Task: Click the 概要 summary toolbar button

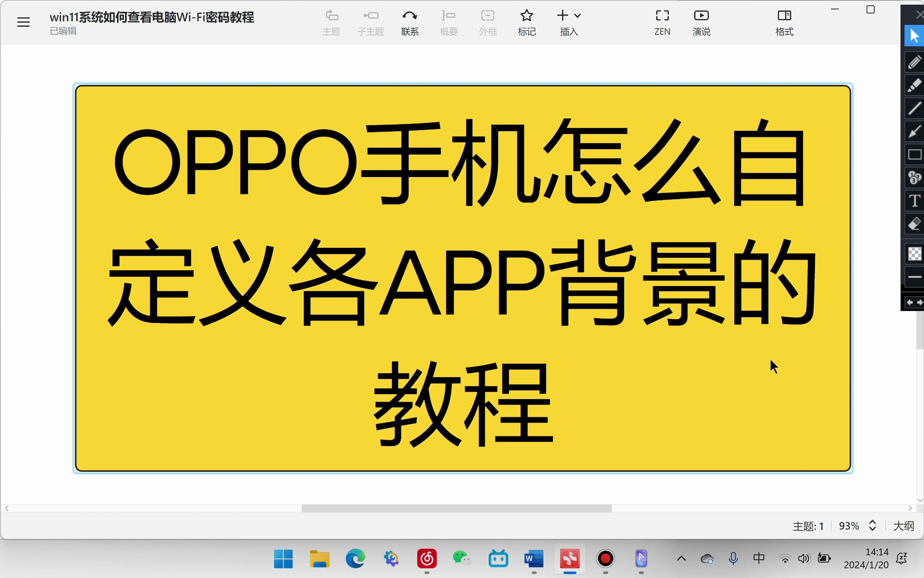Action: [449, 23]
